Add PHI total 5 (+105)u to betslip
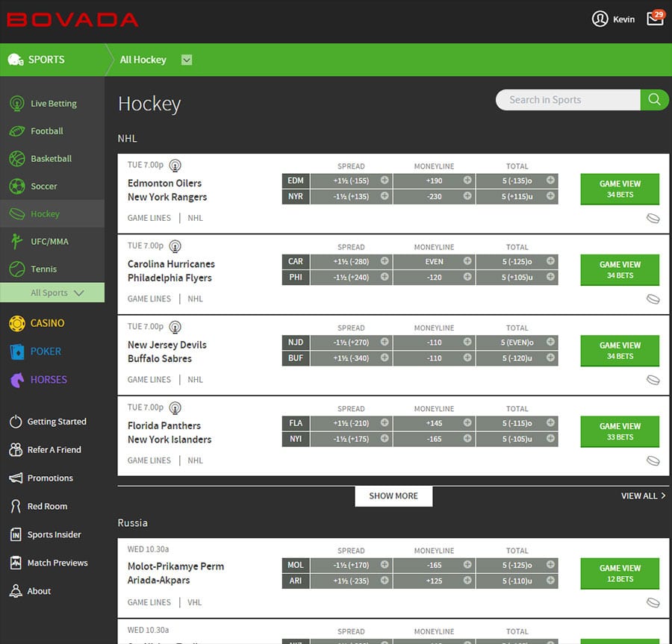The height and width of the screenshot is (644, 672). (x=517, y=278)
